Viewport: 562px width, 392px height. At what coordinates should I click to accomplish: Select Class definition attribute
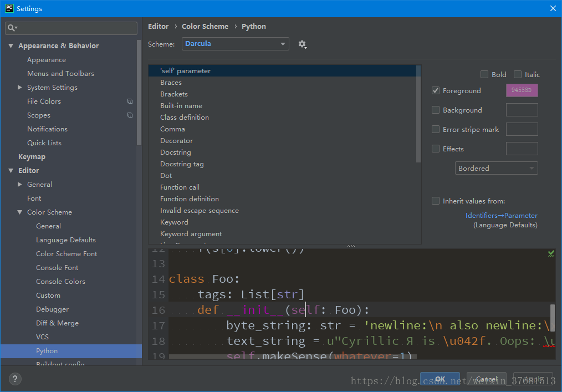282,118
